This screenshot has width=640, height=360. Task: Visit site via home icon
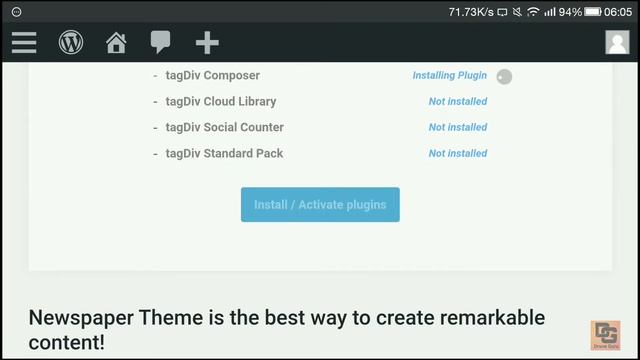pyautogui.click(x=116, y=42)
